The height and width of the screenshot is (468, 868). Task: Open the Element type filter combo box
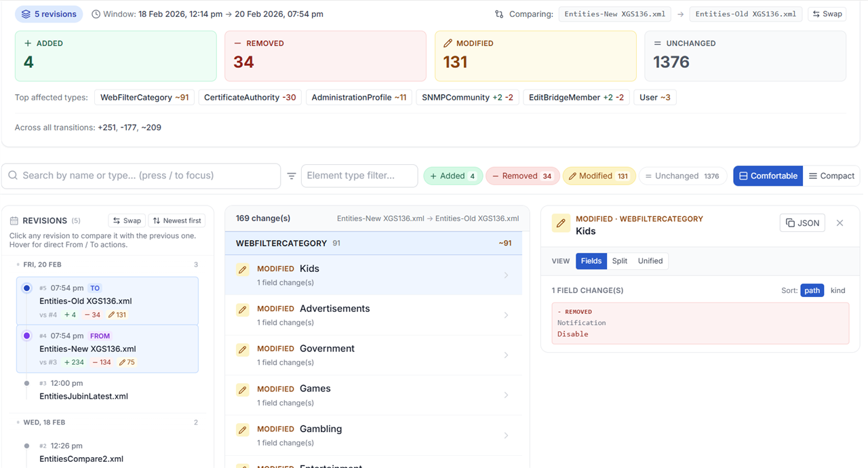tap(359, 176)
